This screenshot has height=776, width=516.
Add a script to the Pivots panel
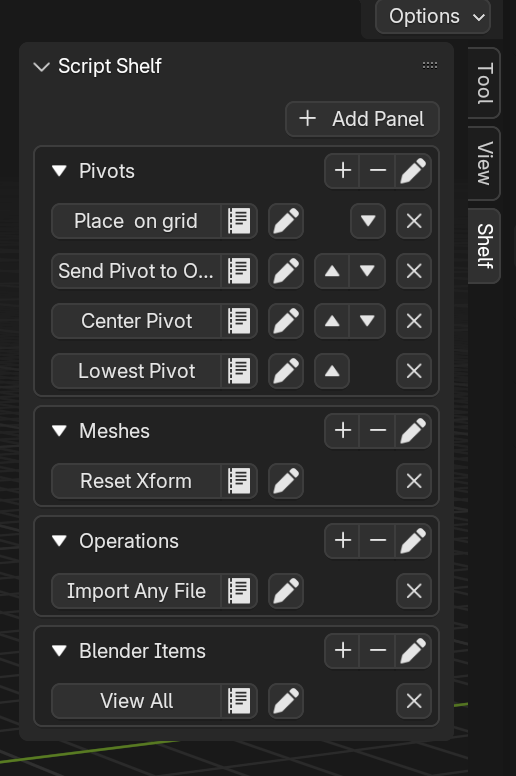[342, 171]
